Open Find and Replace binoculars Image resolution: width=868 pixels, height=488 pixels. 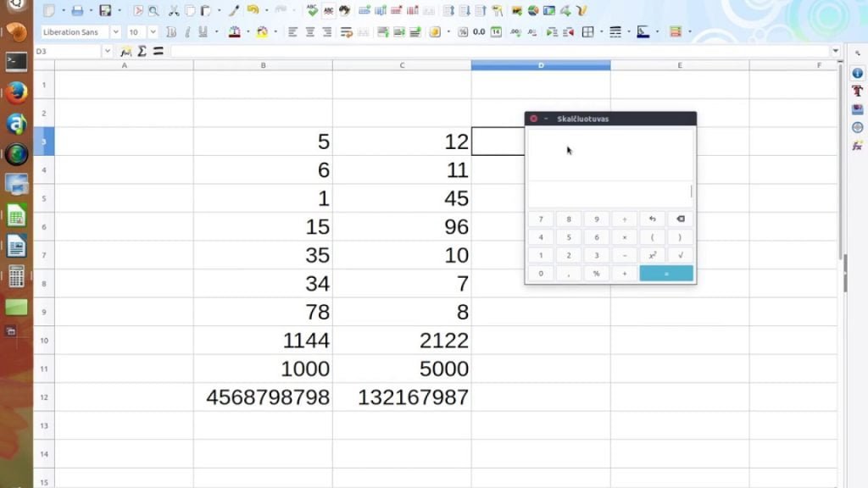coord(345,10)
